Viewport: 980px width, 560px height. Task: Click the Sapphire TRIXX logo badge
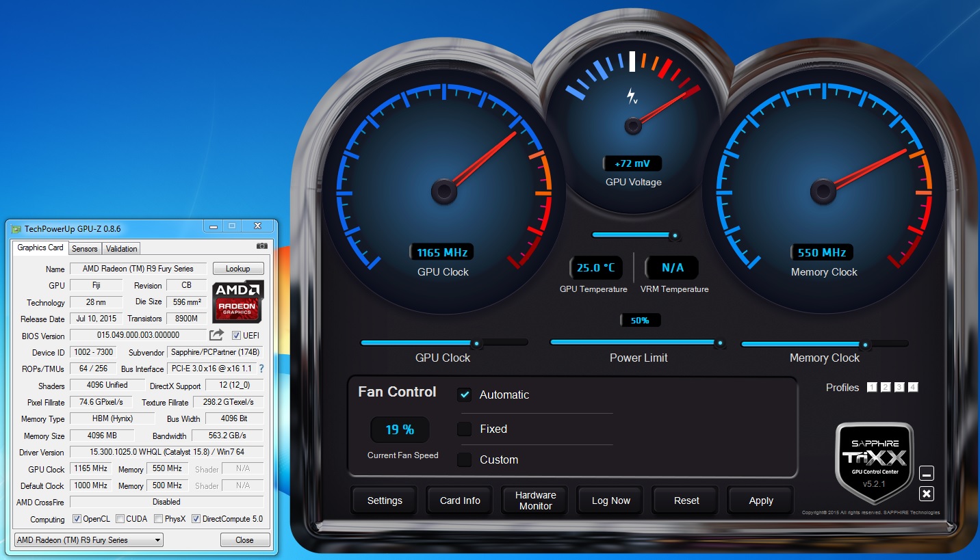(x=874, y=462)
